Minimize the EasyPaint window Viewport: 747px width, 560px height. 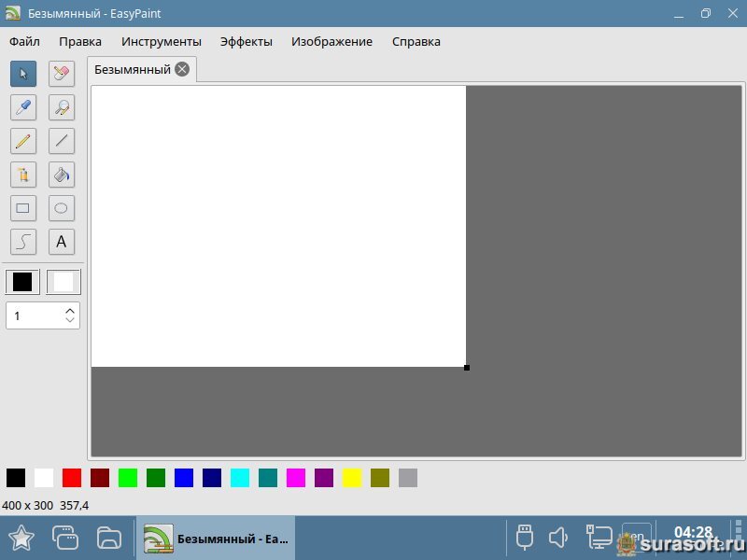tap(679, 14)
